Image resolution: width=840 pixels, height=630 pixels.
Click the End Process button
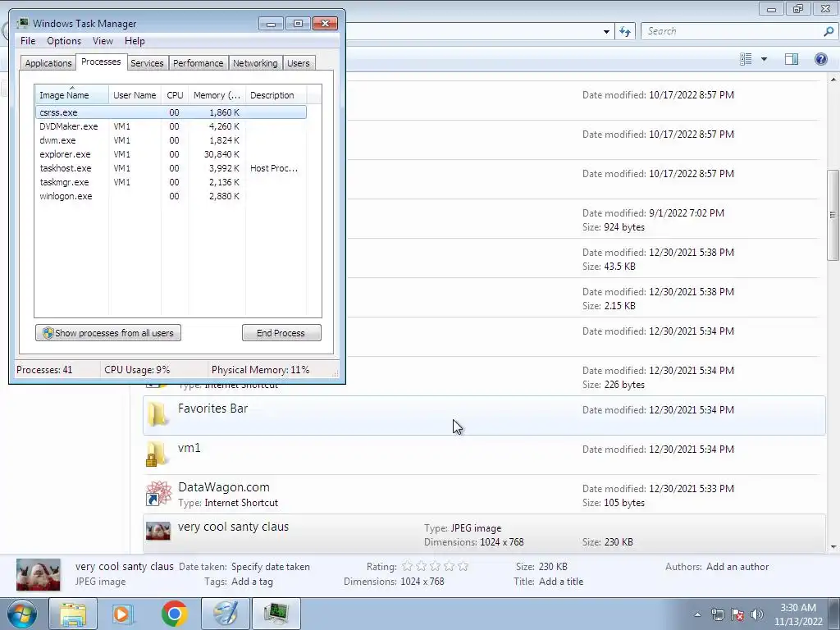click(281, 333)
